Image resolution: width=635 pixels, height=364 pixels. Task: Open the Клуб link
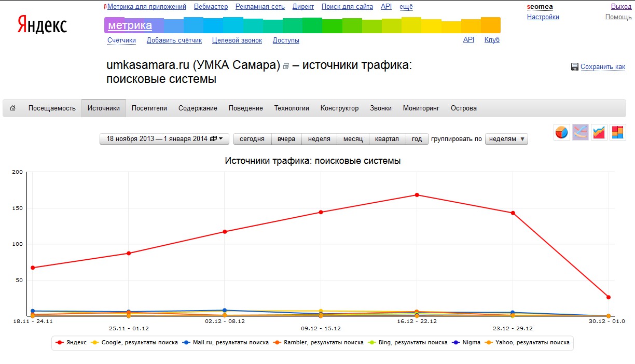pyautogui.click(x=492, y=39)
